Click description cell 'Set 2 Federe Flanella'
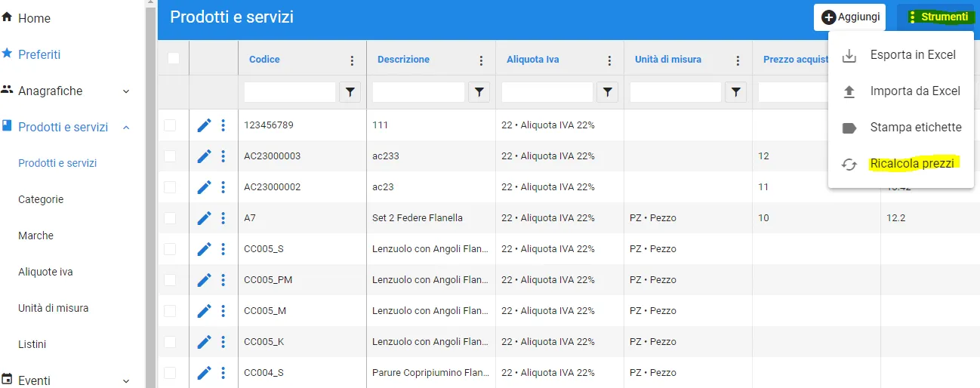980x388 pixels. tap(418, 218)
